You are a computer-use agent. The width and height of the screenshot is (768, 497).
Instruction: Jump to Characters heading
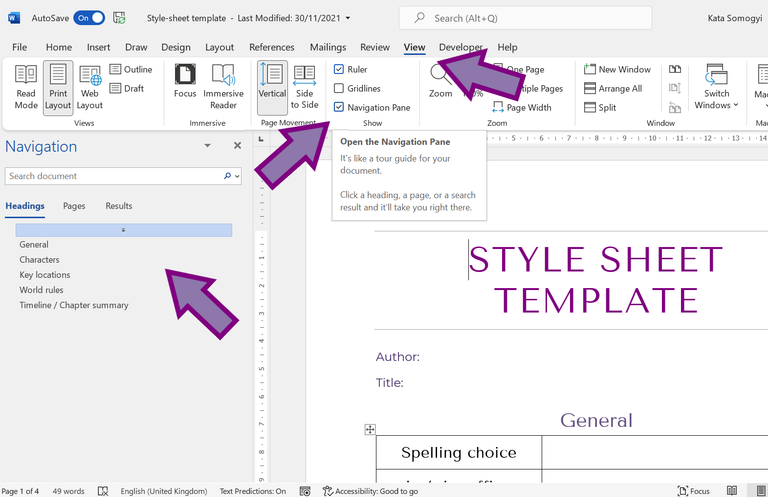click(x=39, y=260)
